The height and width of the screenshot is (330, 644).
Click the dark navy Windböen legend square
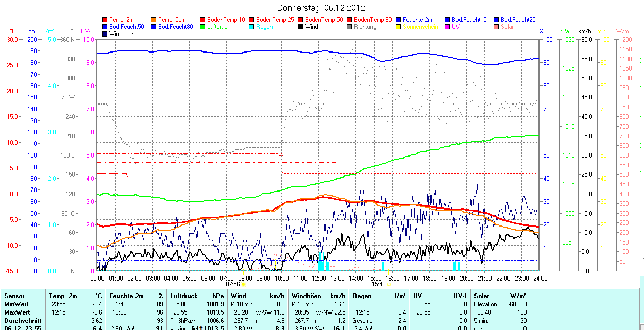[x=105, y=34]
